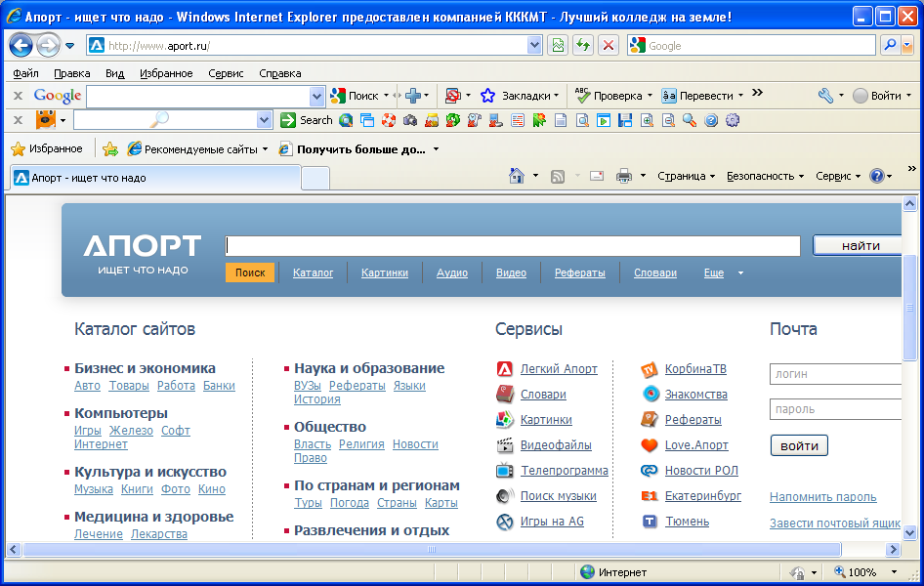Open the address bar URL dropdown
The height and width of the screenshot is (586, 924).
pyautogui.click(x=534, y=45)
